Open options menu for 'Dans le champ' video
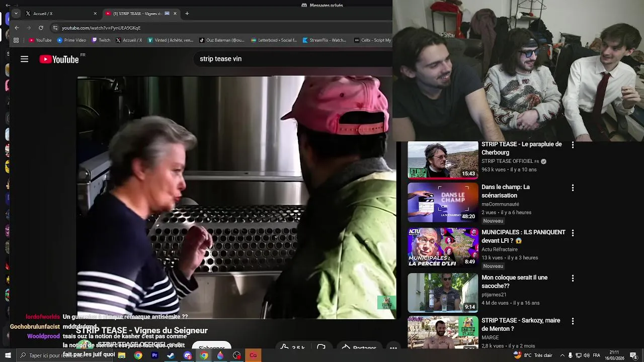Image resolution: width=644 pixels, height=362 pixels. tap(573, 188)
